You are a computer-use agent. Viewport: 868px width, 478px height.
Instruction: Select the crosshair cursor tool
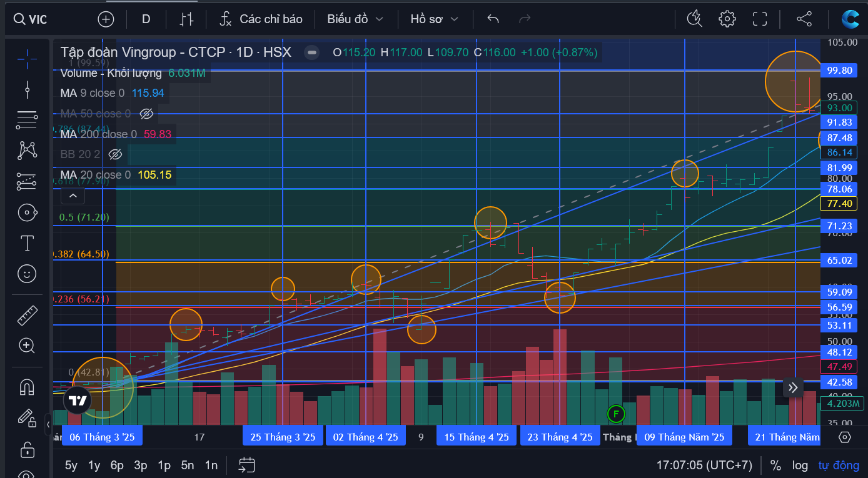(27, 59)
